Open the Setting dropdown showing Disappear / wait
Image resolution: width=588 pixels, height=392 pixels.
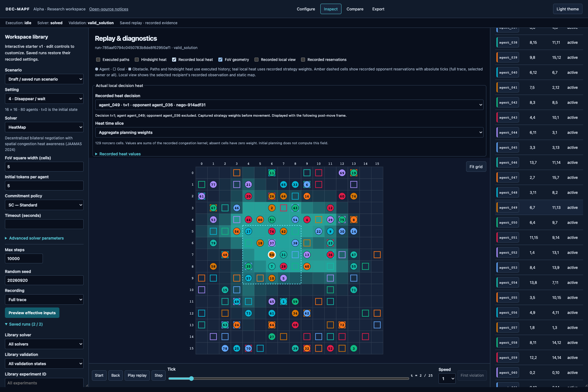point(44,99)
